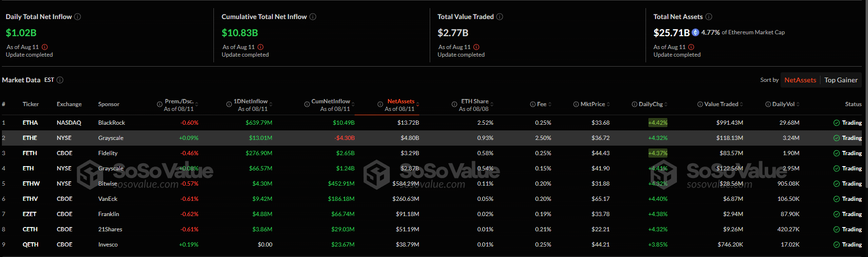This screenshot has height=257, width=868.
Task: Select NetAssets sort-by tab
Action: [800, 80]
